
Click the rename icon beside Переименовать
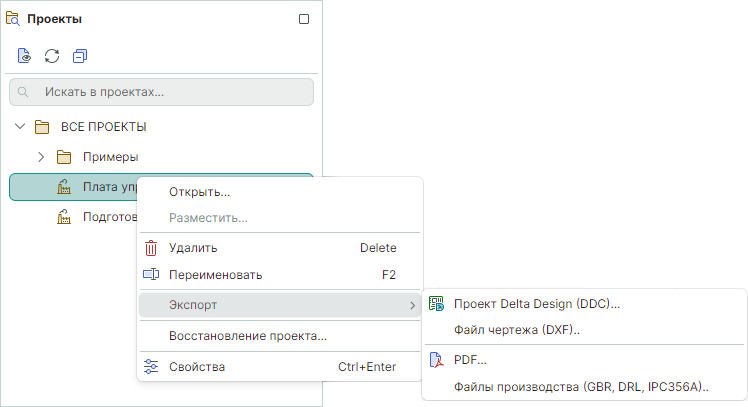pyautogui.click(x=151, y=274)
